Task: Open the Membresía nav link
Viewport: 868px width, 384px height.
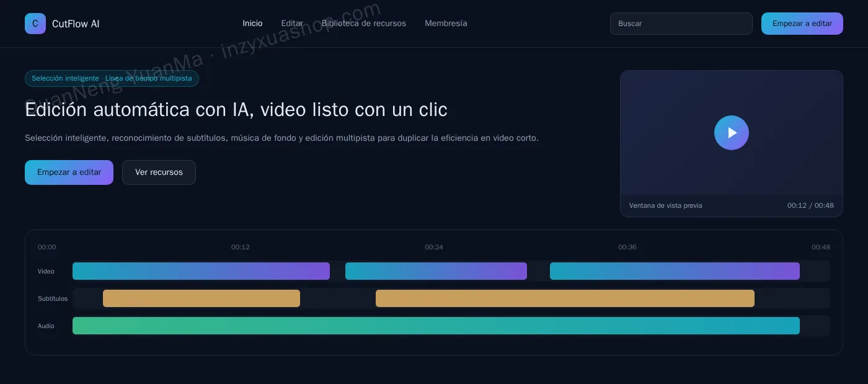Action: coord(446,24)
